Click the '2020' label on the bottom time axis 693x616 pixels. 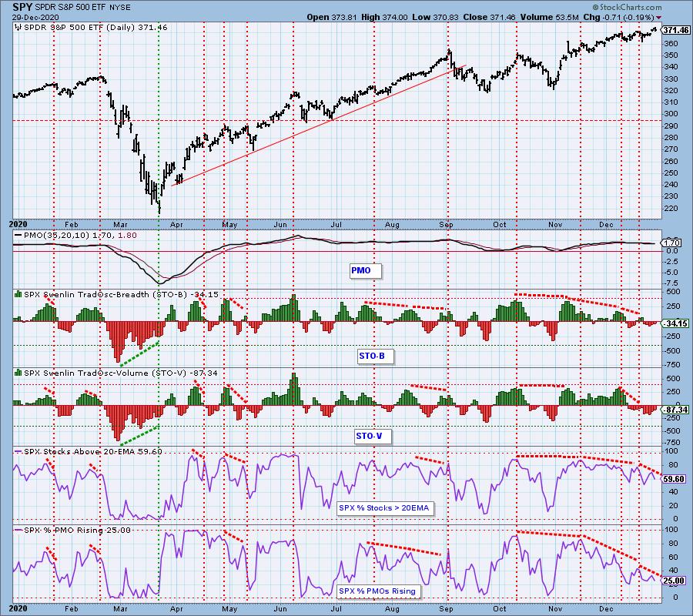click(x=18, y=609)
